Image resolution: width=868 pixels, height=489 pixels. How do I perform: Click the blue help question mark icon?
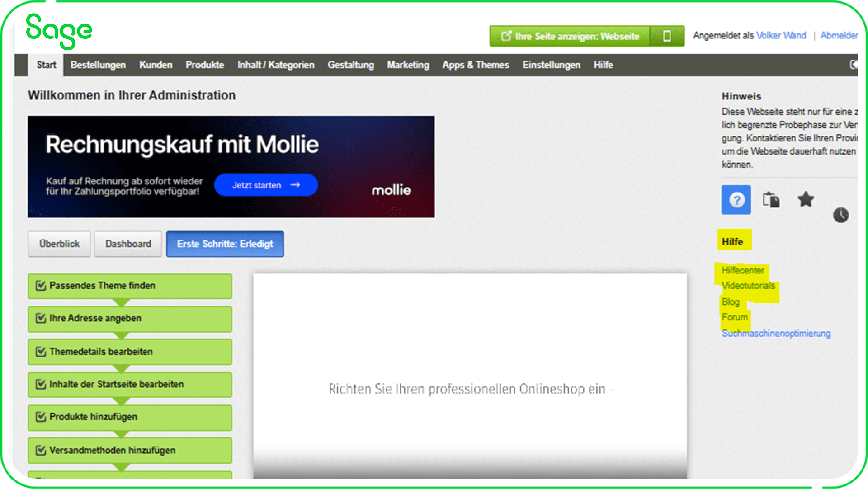(736, 199)
